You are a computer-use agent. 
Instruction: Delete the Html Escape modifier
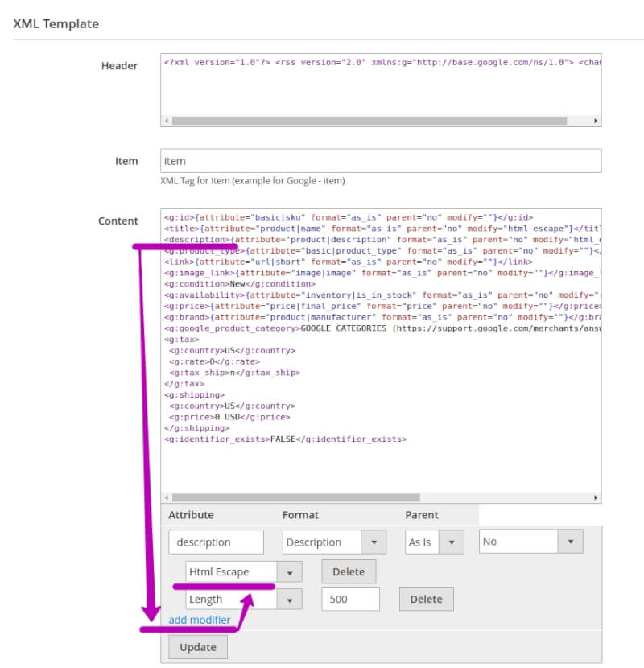pos(349,571)
